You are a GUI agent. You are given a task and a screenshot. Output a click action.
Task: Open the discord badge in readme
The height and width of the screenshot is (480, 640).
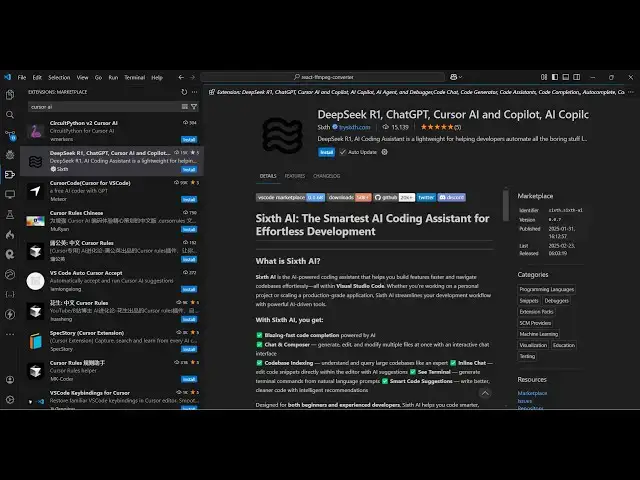pyautogui.click(x=452, y=198)
